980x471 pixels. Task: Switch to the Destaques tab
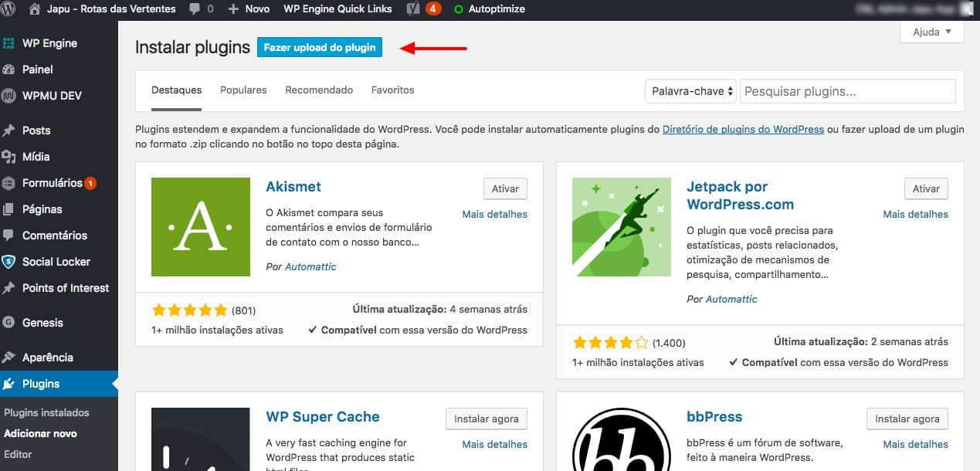[x=177, y=90]
